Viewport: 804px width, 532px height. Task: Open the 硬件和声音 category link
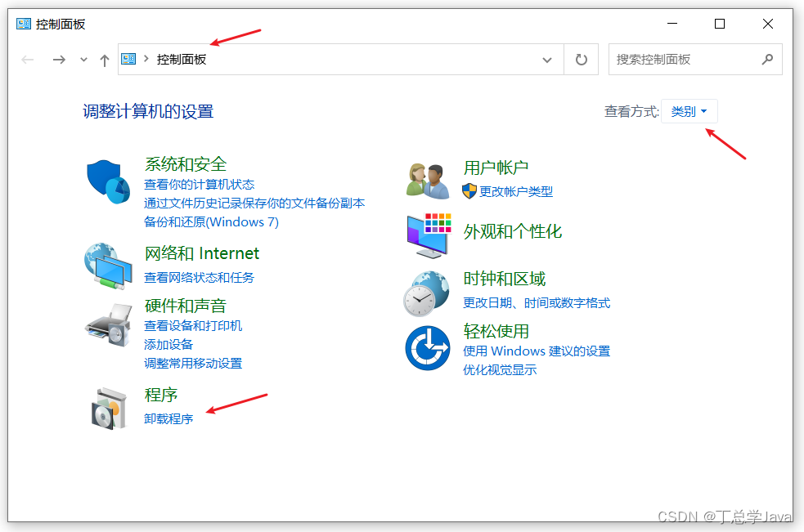point(186,306)
